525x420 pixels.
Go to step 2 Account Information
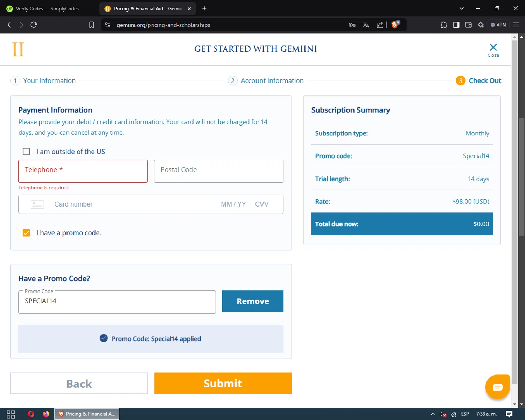[x=266, y=81]
